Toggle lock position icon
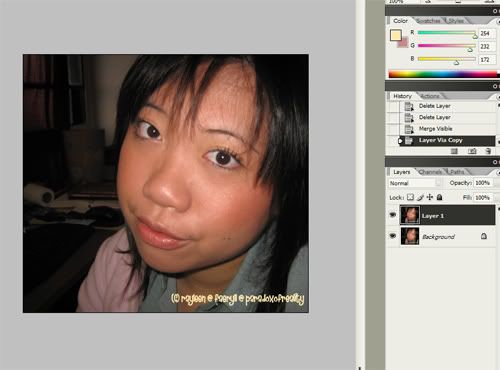 [430, 197]
